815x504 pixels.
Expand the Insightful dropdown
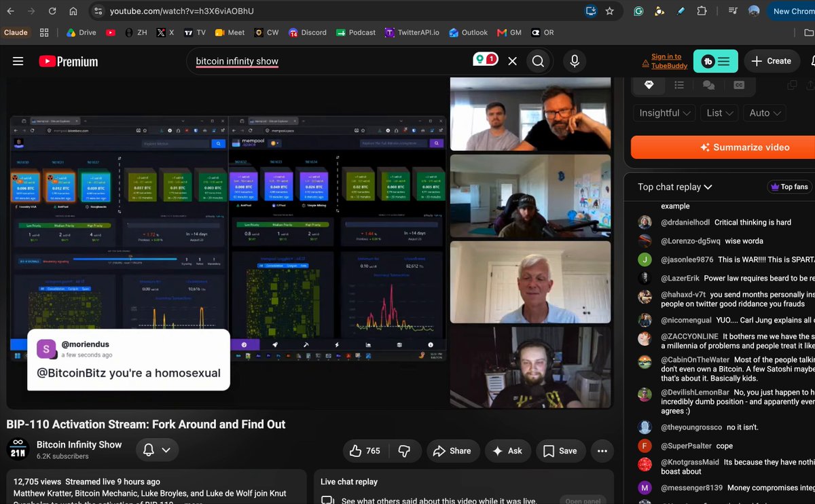click(666, 113)
